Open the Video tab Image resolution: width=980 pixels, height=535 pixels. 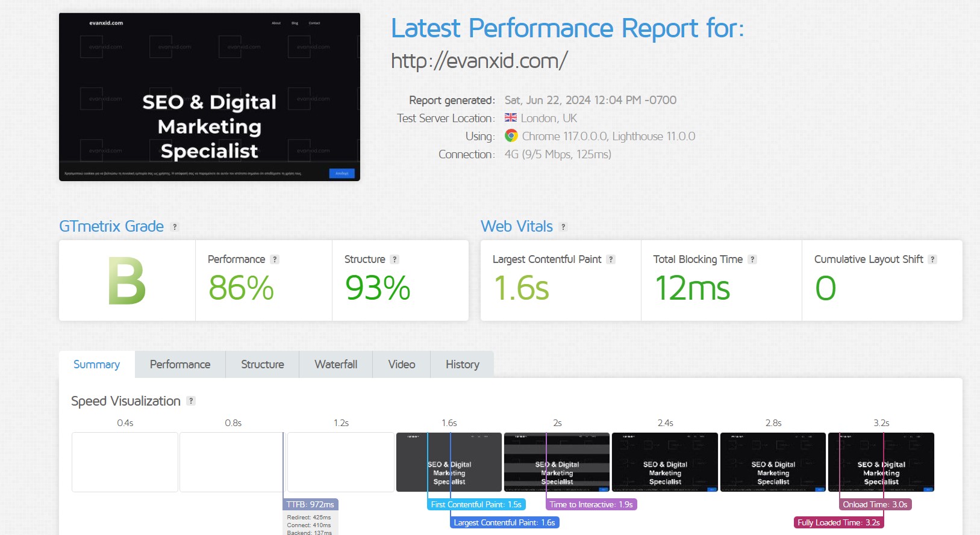coord(401,365)
